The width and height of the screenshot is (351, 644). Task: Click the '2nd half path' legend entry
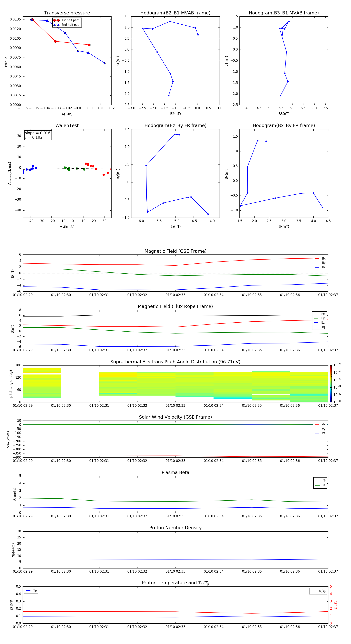[67, 25]
